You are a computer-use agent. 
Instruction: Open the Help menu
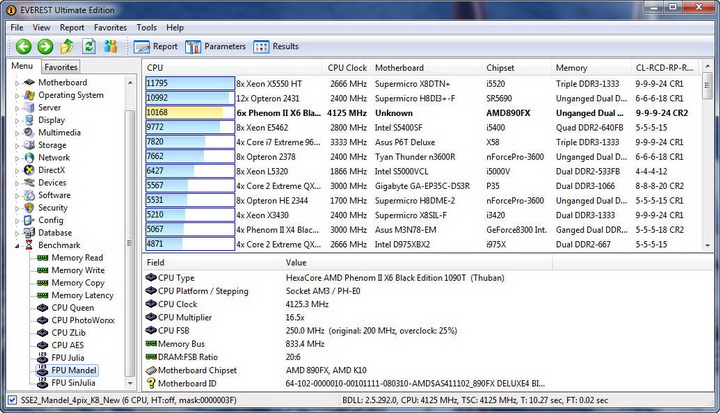(175, 28)
